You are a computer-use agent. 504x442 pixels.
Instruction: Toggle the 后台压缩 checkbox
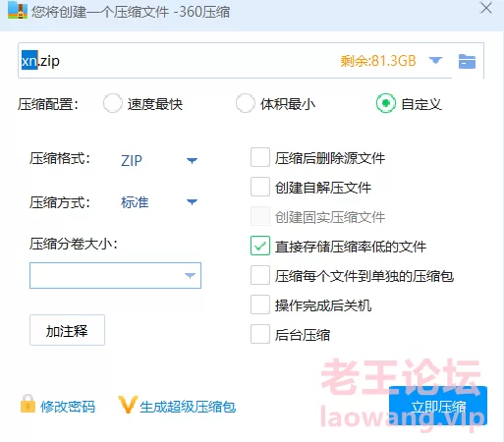point(260,334)
